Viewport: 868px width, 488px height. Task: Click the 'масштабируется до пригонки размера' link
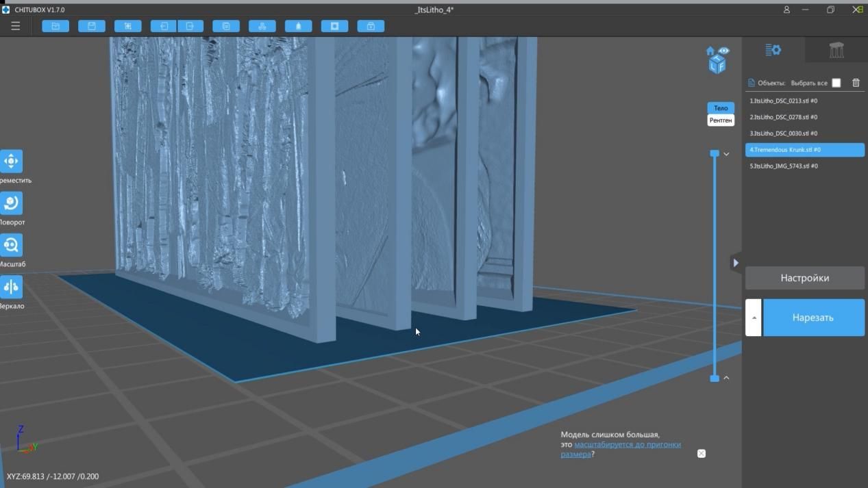(627, 444)
